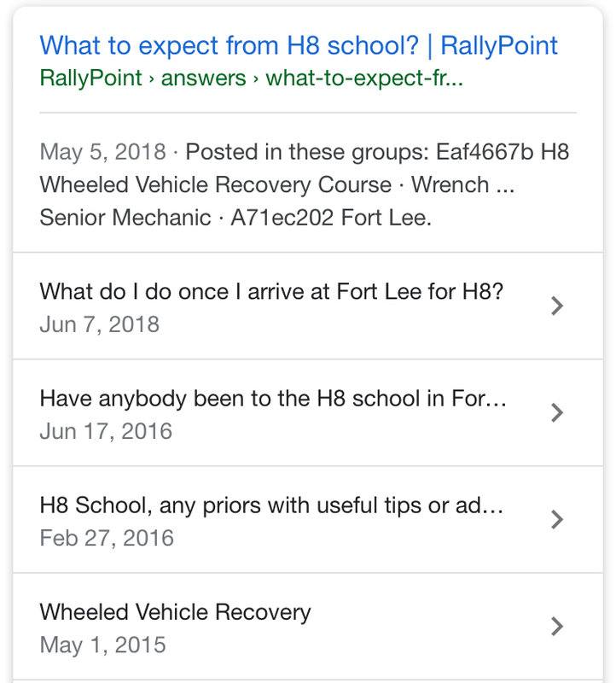616x683 pixels.
Task: Tap the chevron beside 'Wheeled Vehicle Recovery' row
Action: point(556,626)
